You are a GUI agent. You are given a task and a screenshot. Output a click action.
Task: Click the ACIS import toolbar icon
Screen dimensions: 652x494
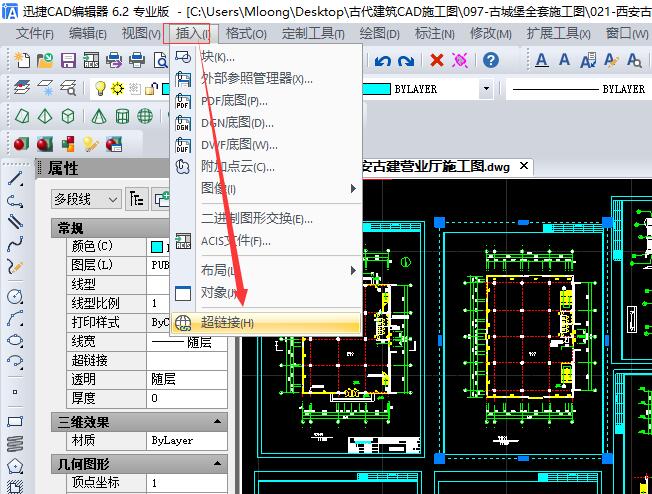coord(91,60)
